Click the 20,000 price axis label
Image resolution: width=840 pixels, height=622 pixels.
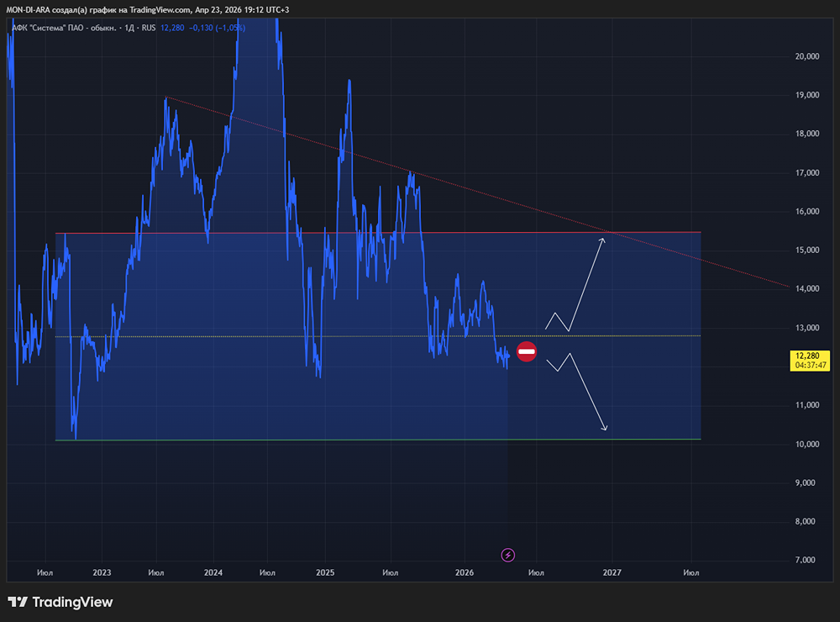pyautogui.click(x=806, y=56)
